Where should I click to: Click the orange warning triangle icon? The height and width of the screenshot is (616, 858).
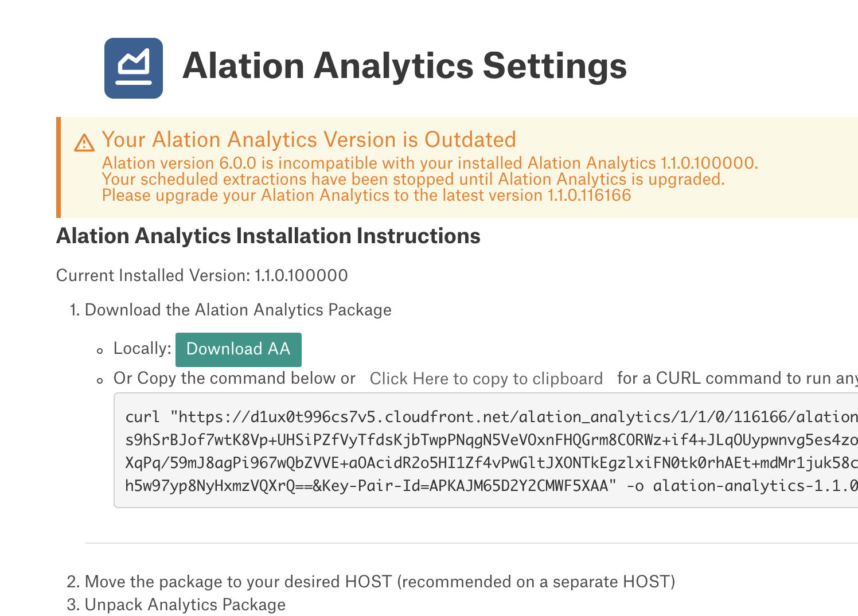point(84,143)
